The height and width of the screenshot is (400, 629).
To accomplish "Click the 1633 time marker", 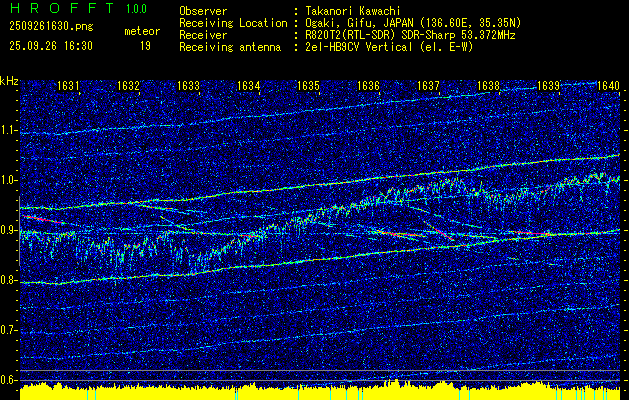I will [x=188, y=85].
